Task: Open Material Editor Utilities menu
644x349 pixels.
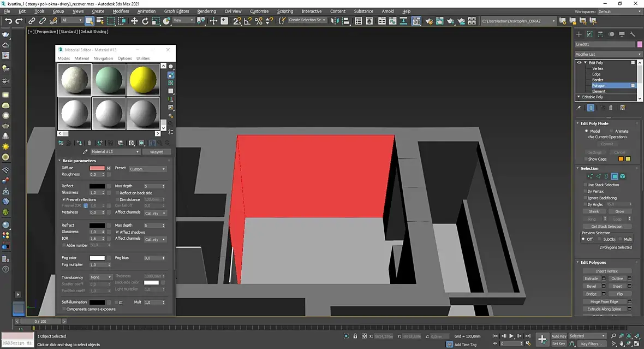Action: [x=143, y=58]
